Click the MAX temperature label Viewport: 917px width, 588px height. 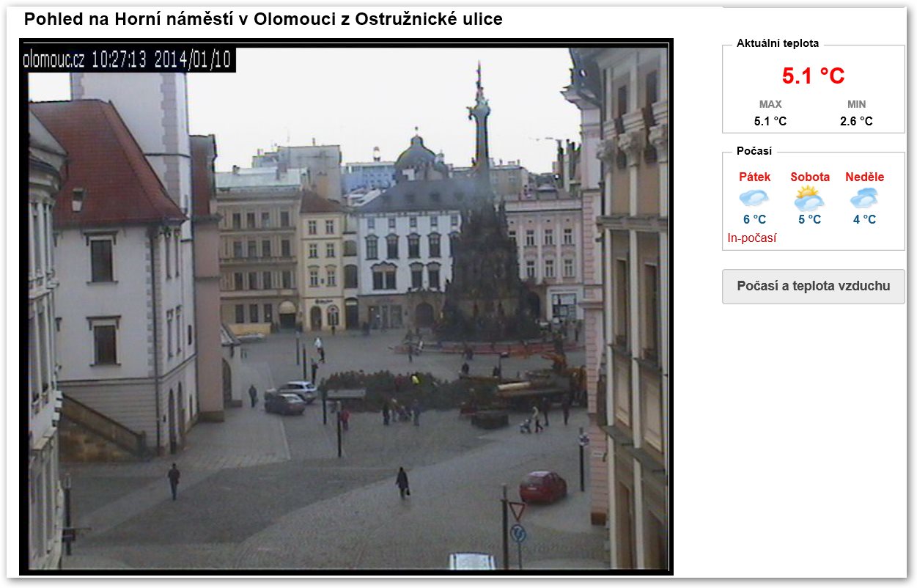pos(770,104)
